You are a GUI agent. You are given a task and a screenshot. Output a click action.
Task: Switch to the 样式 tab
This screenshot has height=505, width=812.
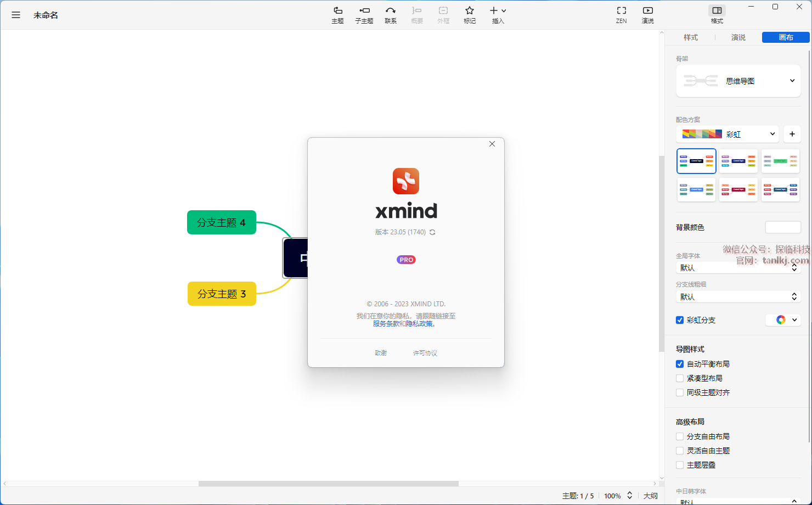tap(690, 37)
